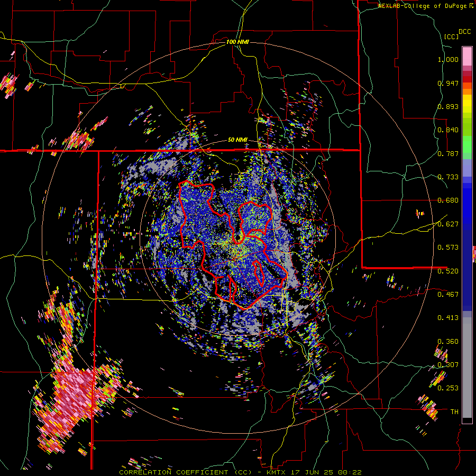Click the 0.573 value on the color scale
This screenshot has height=476, width=476.
click(x=448, y=248)
